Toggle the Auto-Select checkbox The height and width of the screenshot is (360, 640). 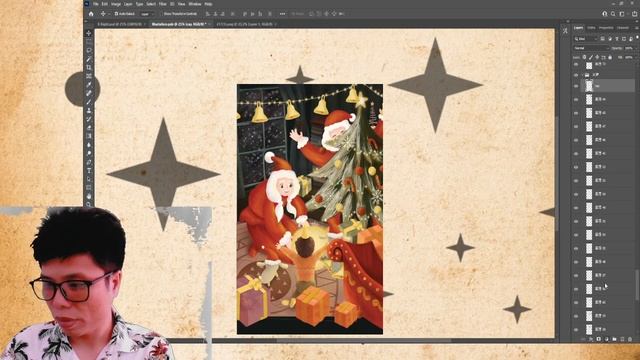(116, 13)
